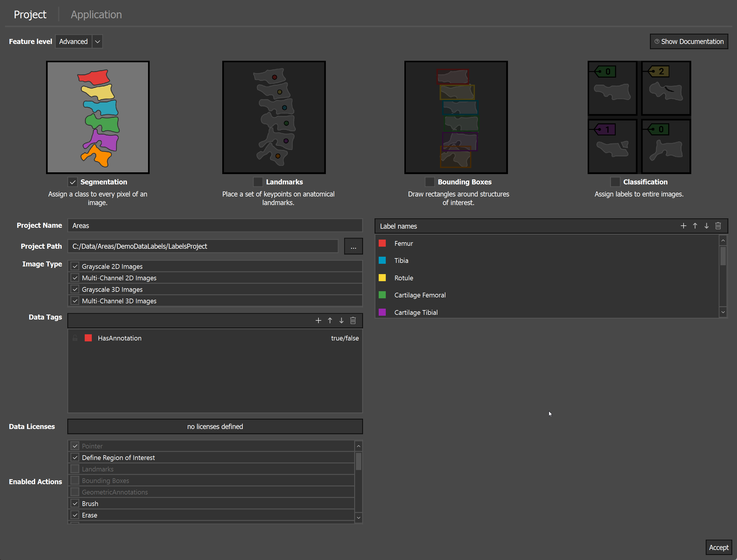Open Show Documentation
Viewport: 737px width, 560px height.
click(689, 42)
